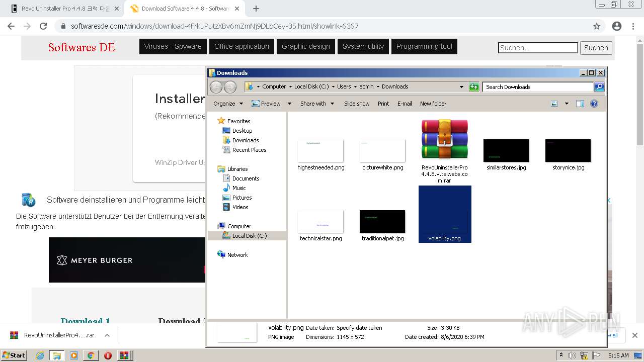Select the RevoUninstallerPro WinRAR archive file

[445, 151]
